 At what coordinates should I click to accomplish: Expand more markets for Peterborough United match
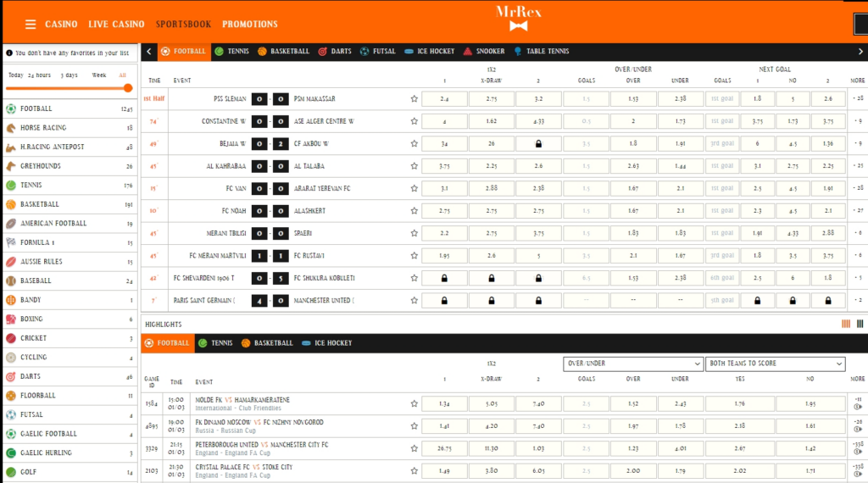[858, 444]
